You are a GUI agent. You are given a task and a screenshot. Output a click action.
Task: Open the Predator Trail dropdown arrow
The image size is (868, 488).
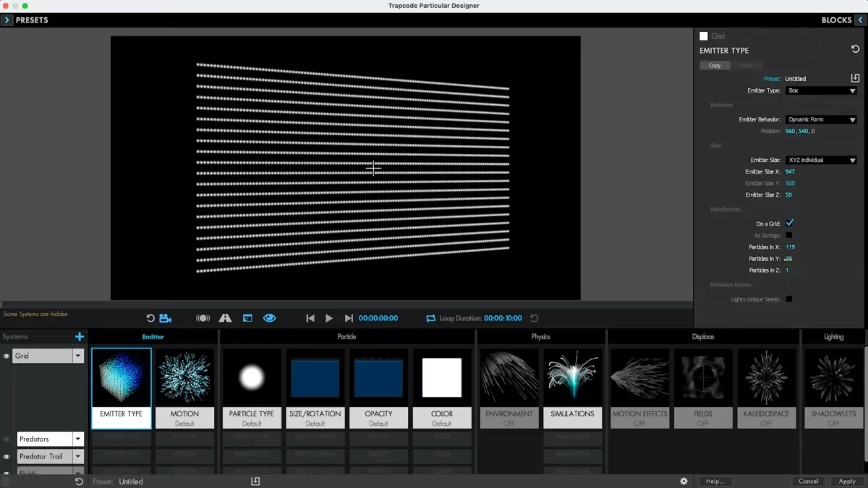coord(78,457)
